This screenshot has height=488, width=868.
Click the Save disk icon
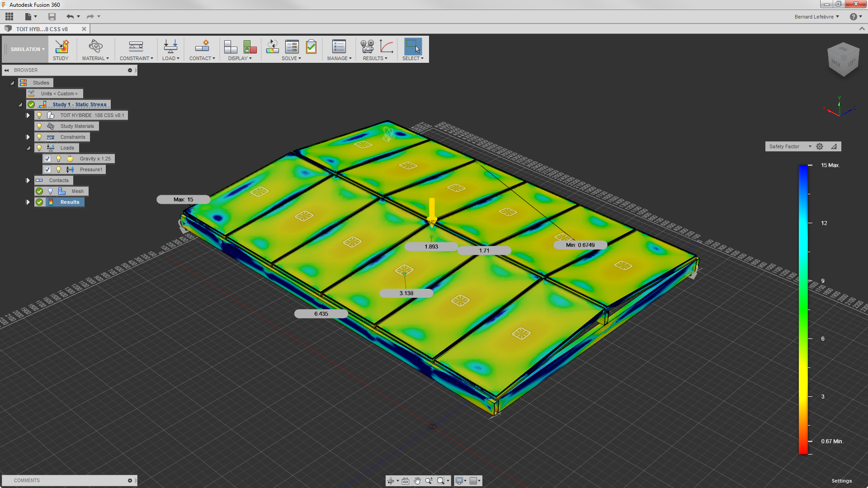pyautogui.click(x=52, y=17)
